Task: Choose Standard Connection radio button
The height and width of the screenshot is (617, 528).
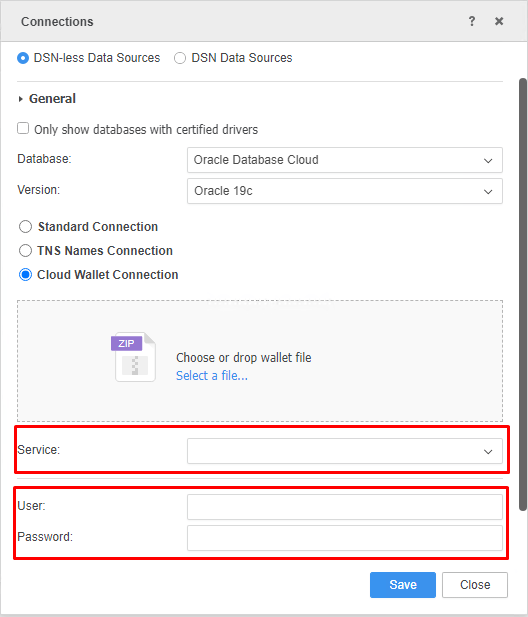Action: [x=26, y=227]
